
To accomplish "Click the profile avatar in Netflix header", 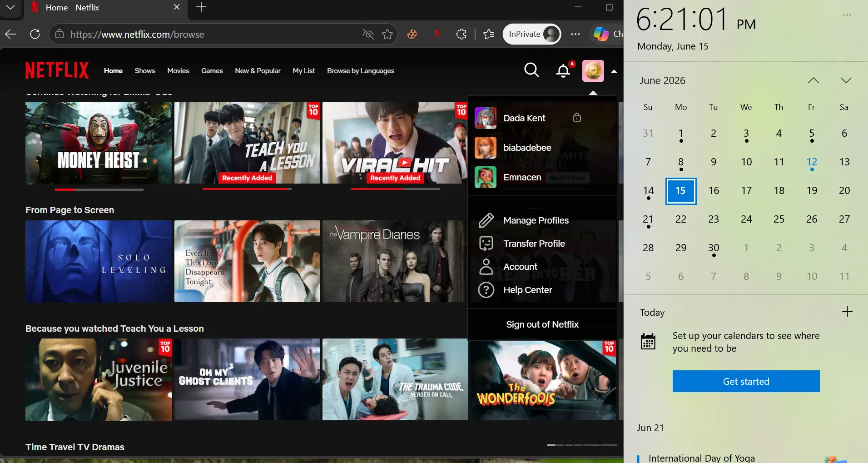I will [593, 70].
